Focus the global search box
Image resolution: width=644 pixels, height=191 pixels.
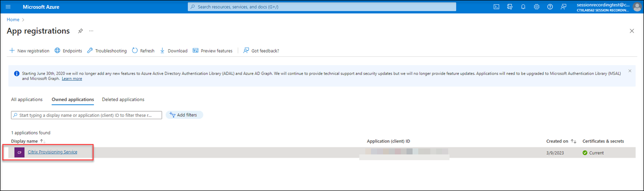tap(322, 7)
